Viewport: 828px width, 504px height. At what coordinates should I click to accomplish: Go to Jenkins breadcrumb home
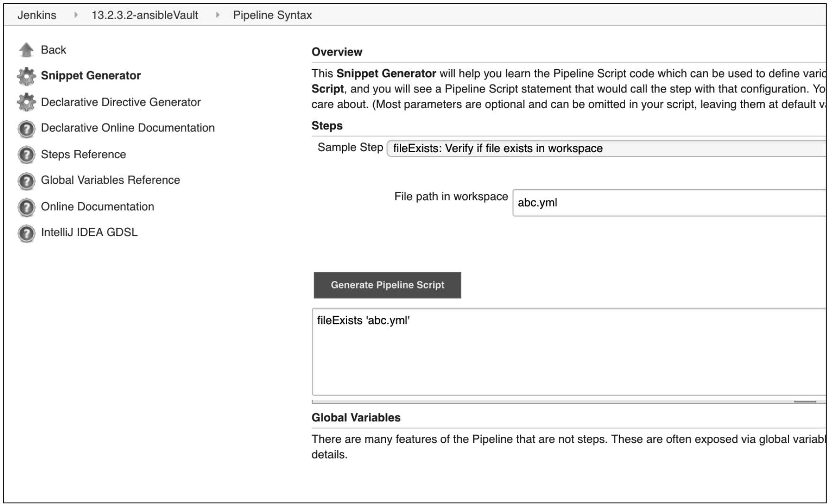pos(37,15)
